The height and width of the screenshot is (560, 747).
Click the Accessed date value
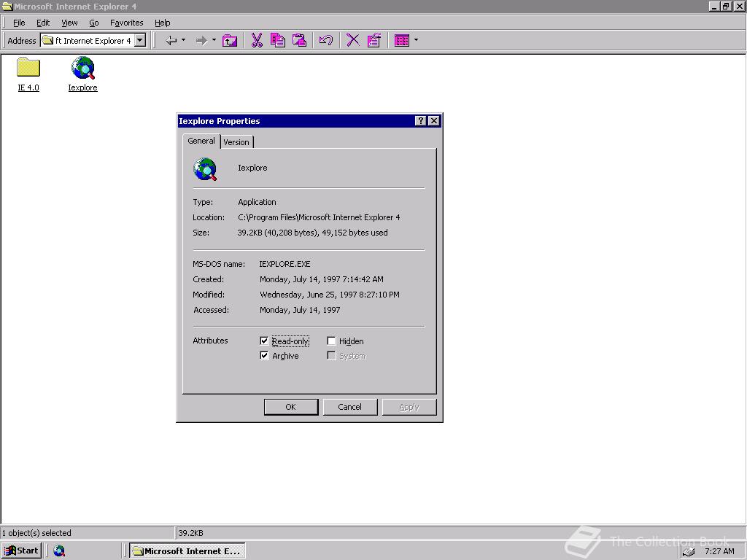tap(300, 310)
